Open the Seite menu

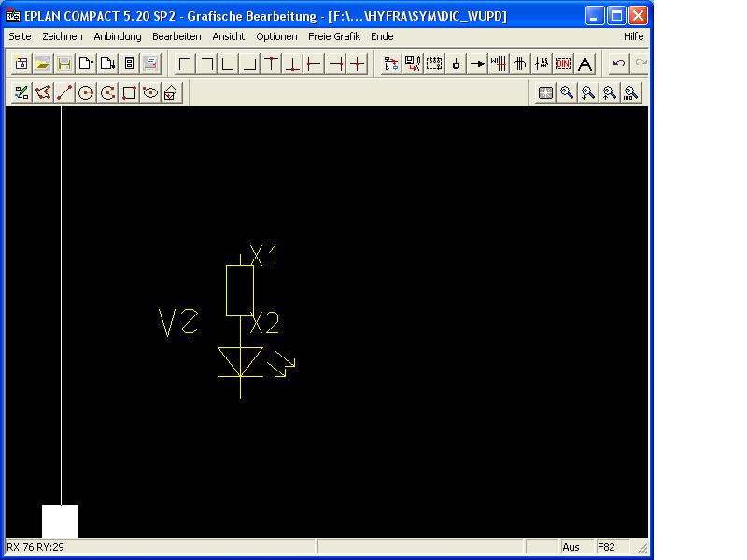(x=20, y=36)
